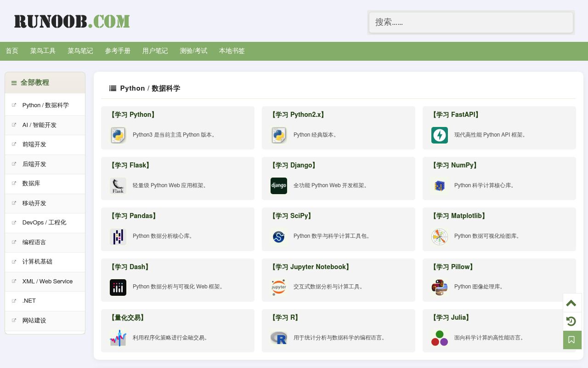Open the 【学习 Matplotlib】 tutorial title
This screenshot has height=368, width=588.
(458, 216)
